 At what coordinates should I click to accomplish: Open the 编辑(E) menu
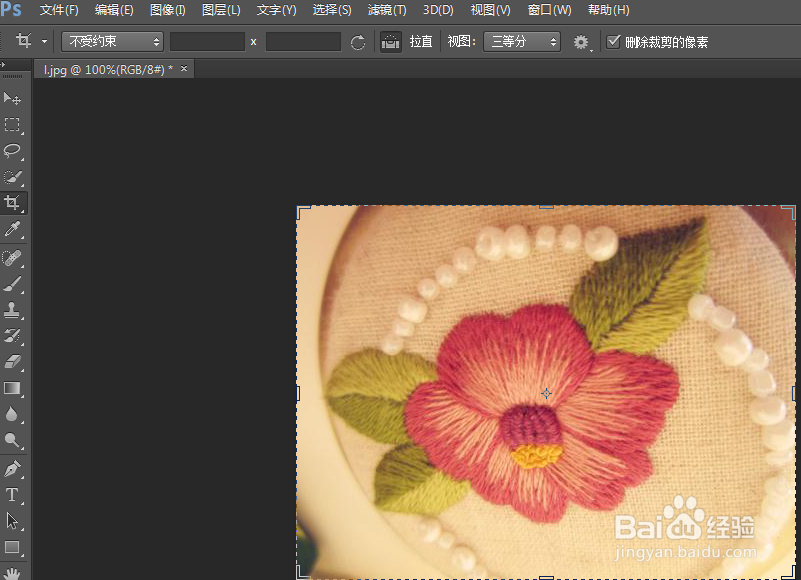(114, 10)
